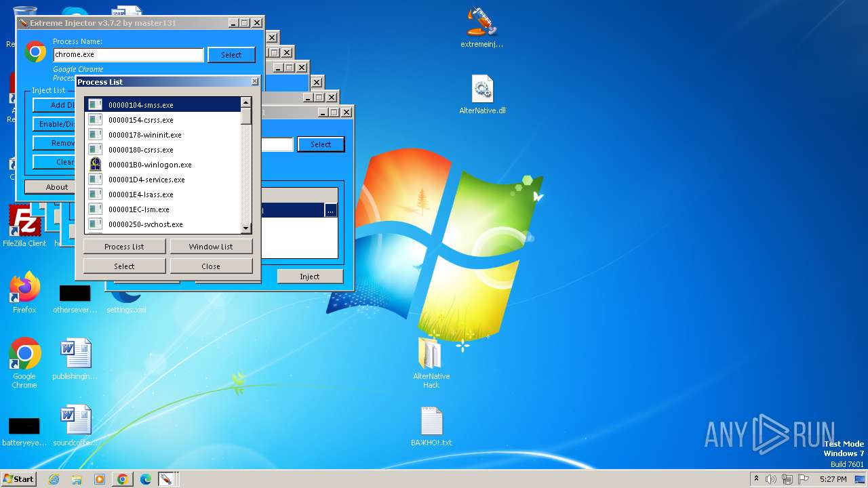868x488 pixels.
Task: Open Chrome from the taskbar
Action: 123,479
